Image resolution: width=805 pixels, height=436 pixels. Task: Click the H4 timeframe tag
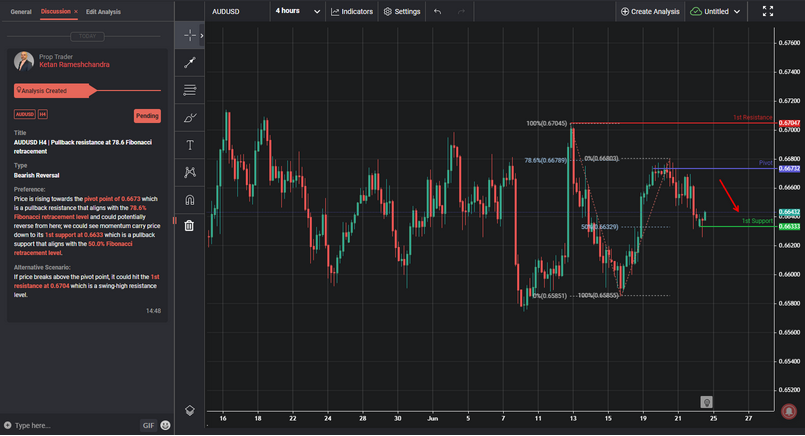[x=43, y=114]
